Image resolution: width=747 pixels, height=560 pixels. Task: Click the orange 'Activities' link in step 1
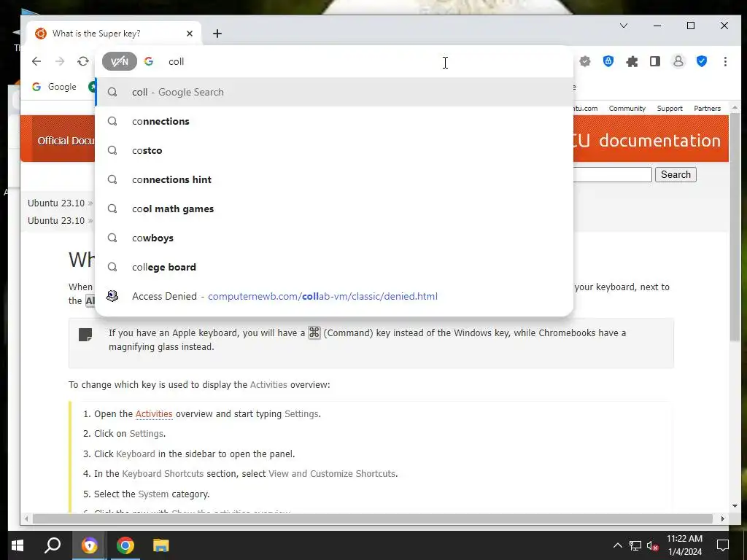click(x=154, y=414)
